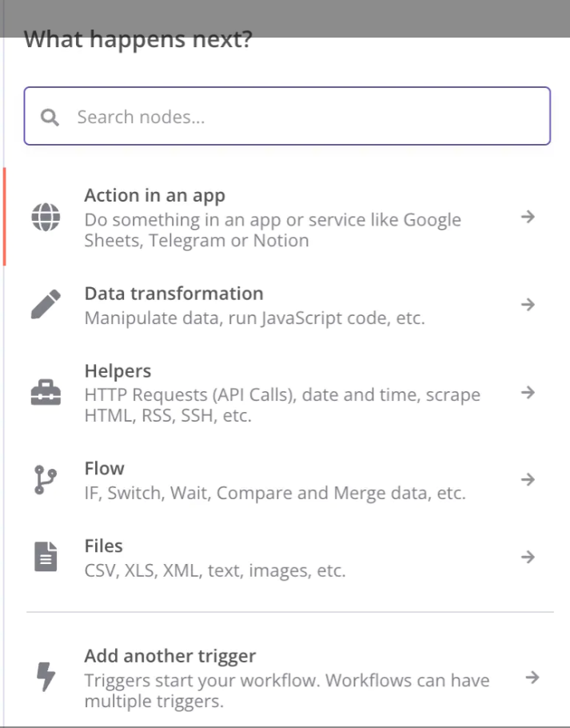The height and width of the screenshot is (728, 570).
Task: Click the lightning bolt trigger icon
Action: pyautogui.click(x=46, y=677)
